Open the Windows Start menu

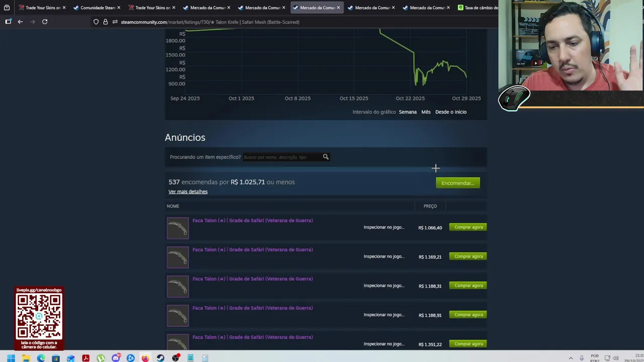11,358
